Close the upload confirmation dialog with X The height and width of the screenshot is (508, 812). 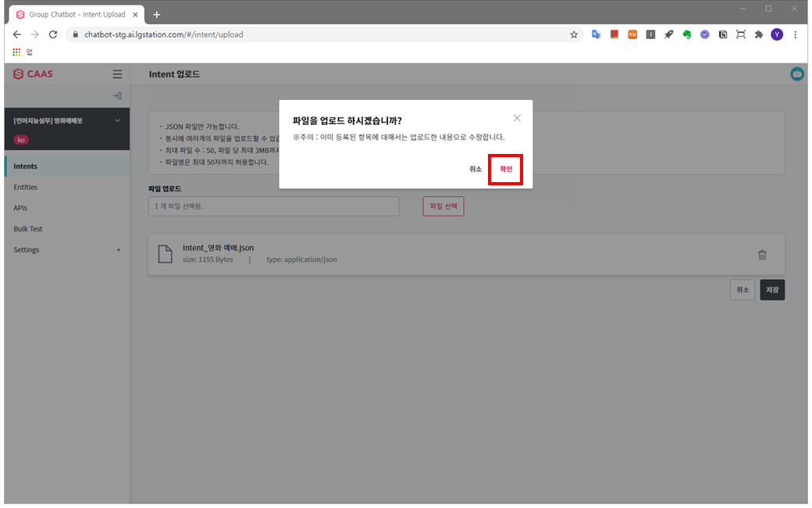[x=517, y=118]
